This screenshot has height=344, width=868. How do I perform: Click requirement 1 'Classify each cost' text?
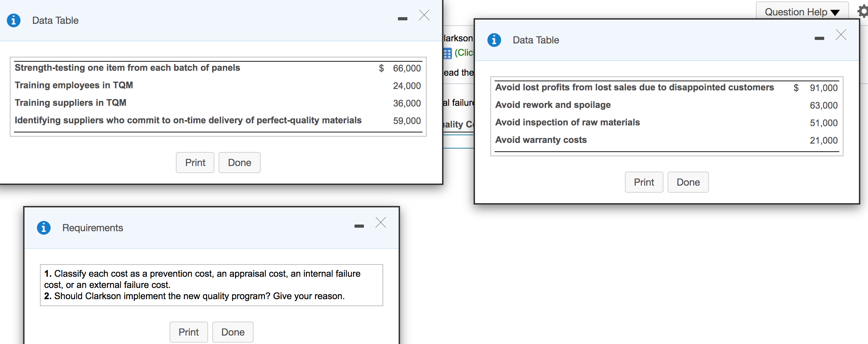click(x=202, y=279)
